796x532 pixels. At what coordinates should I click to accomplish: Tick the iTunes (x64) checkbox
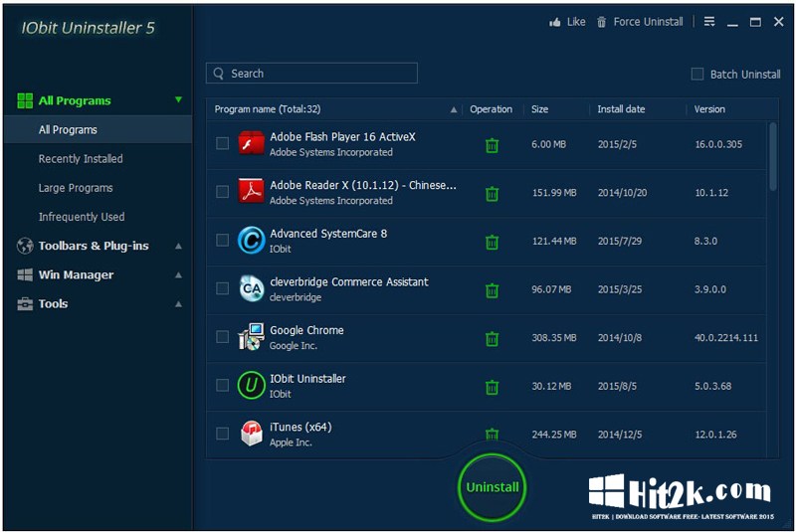pos(222,434)
